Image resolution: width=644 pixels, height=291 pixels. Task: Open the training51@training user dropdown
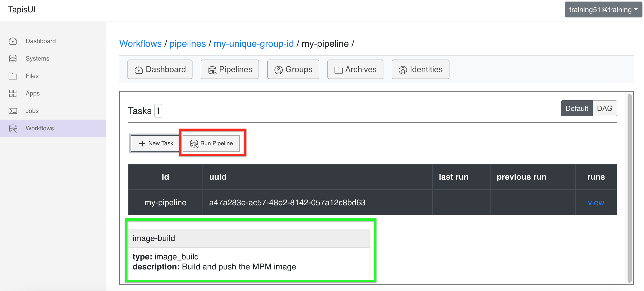click(x=603, y=9)
